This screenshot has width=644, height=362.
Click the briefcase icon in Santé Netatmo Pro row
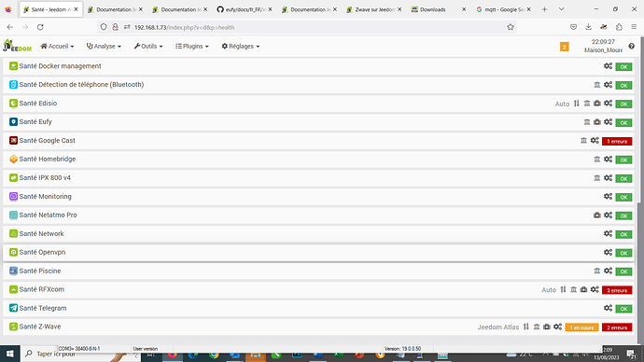pyautogui.click(x=597, y=216)
